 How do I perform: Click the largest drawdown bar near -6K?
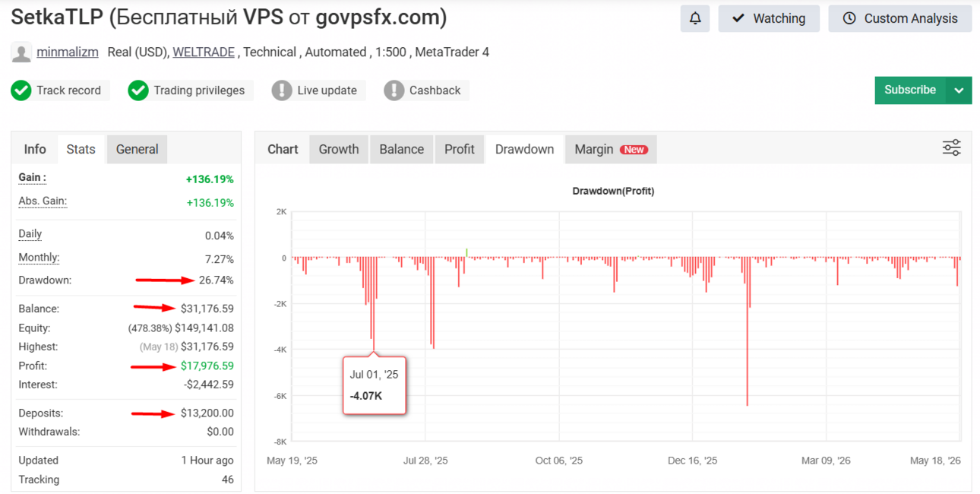748,331
